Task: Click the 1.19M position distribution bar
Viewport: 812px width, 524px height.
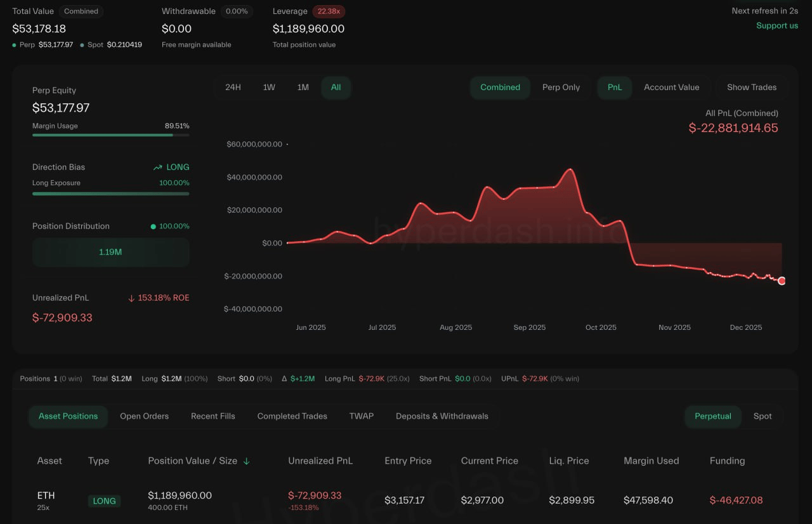Action: point(111,252)
